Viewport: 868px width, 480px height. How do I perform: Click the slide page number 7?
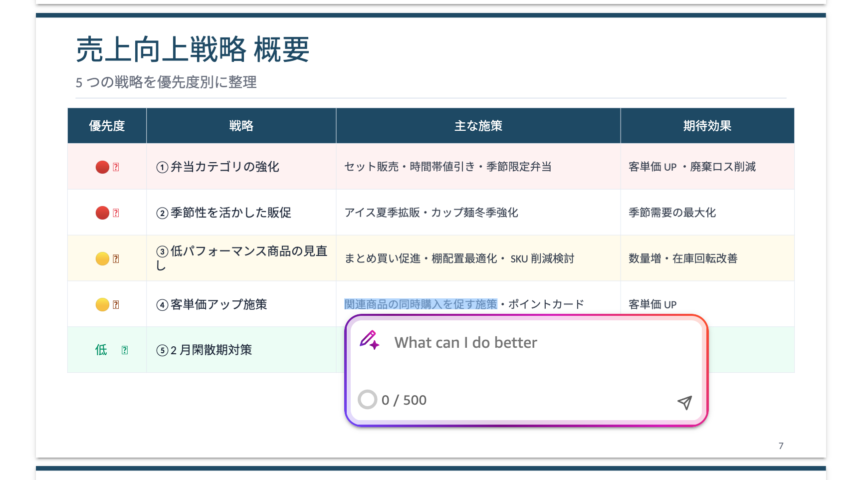781,446
